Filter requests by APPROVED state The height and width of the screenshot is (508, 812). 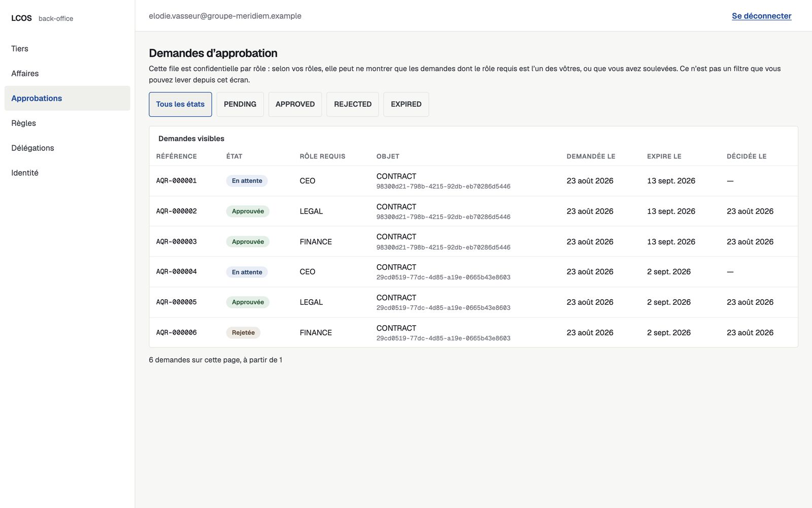[295, 104]
